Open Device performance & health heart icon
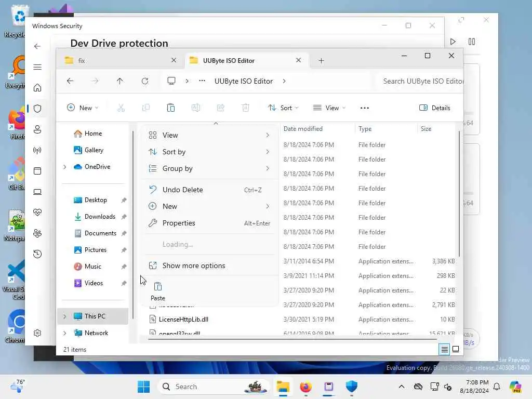Viewport: 532px width, 399px height. pos(37,212)
